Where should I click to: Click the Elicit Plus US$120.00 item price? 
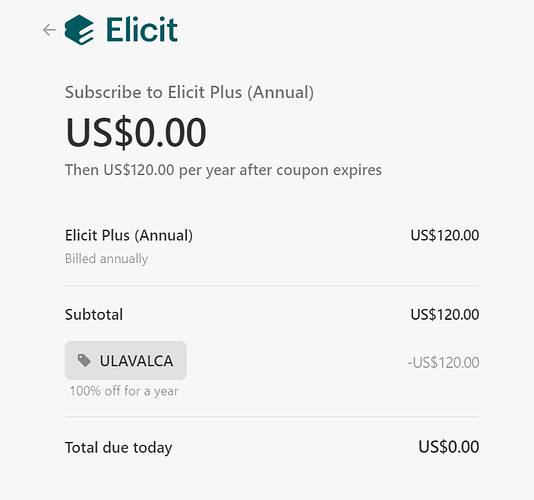(445, 235)
